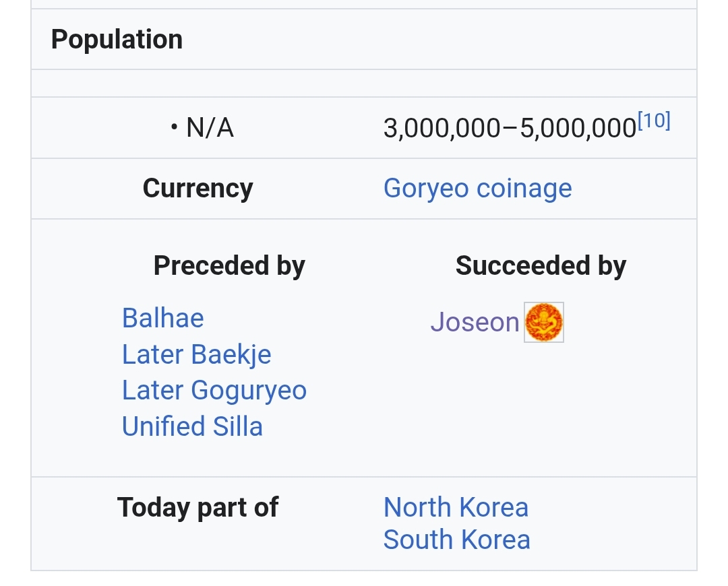Click the Succeeded by column heading
728x586 pixels.
pos(541,266)
